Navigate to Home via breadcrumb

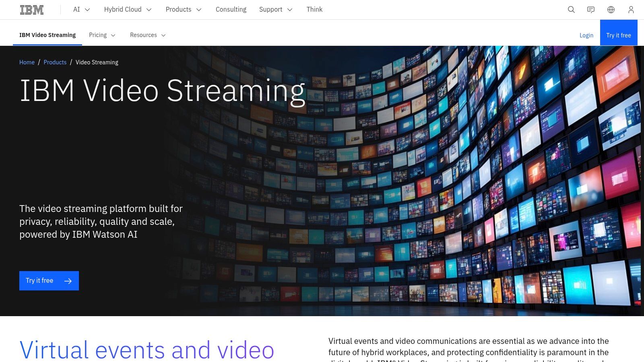pos(27,62)
